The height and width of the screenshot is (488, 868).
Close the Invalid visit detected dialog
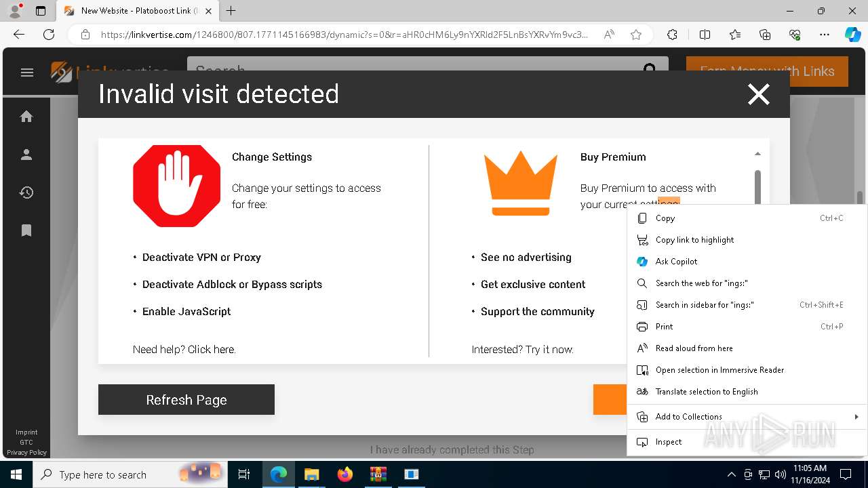pyautogui.click(x=758, y=94)
